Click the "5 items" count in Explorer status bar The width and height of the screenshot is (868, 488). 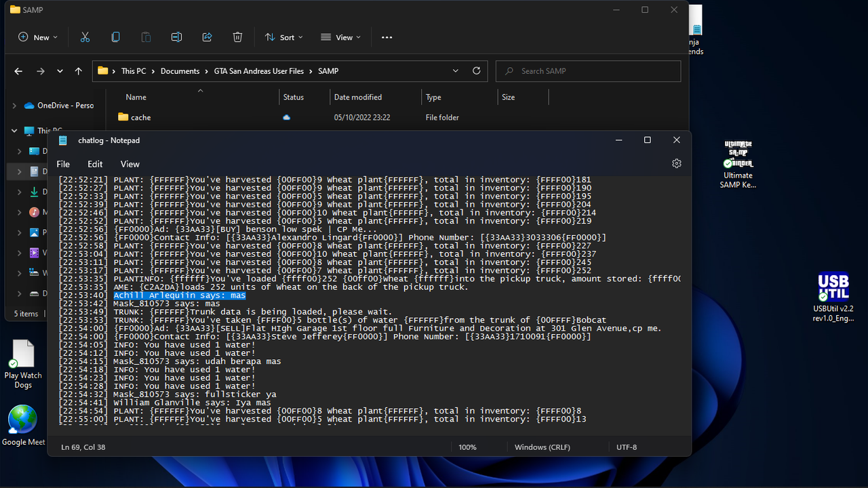26,314
